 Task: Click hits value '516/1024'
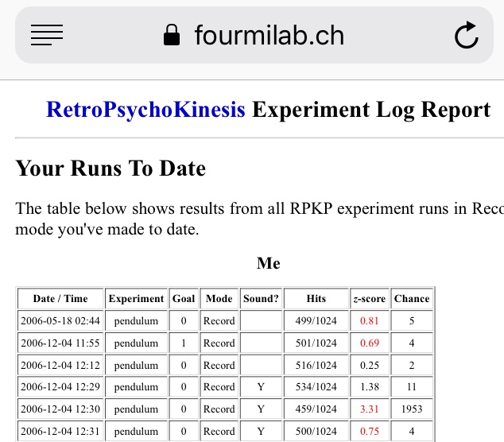(316, 365)
